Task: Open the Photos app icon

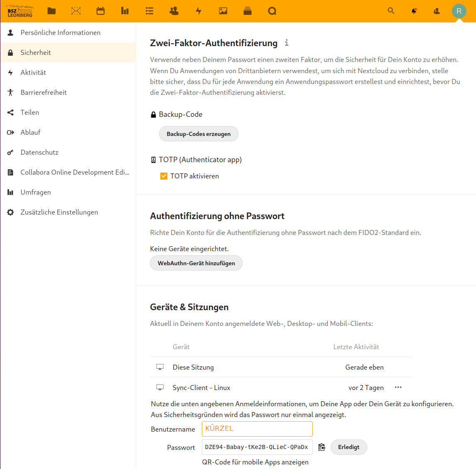Action: tap(223, 11)
